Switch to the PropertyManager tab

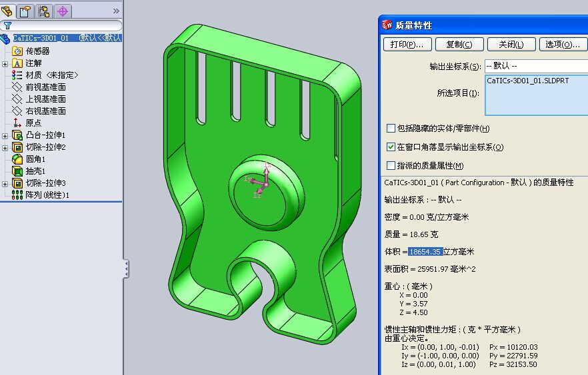click(x=25, y=10)
